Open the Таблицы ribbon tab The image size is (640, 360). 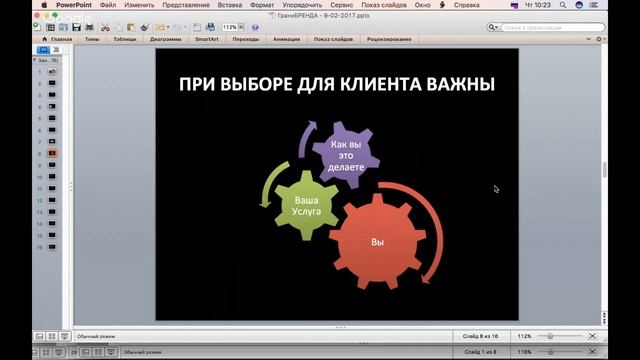[x=124, y=39]
